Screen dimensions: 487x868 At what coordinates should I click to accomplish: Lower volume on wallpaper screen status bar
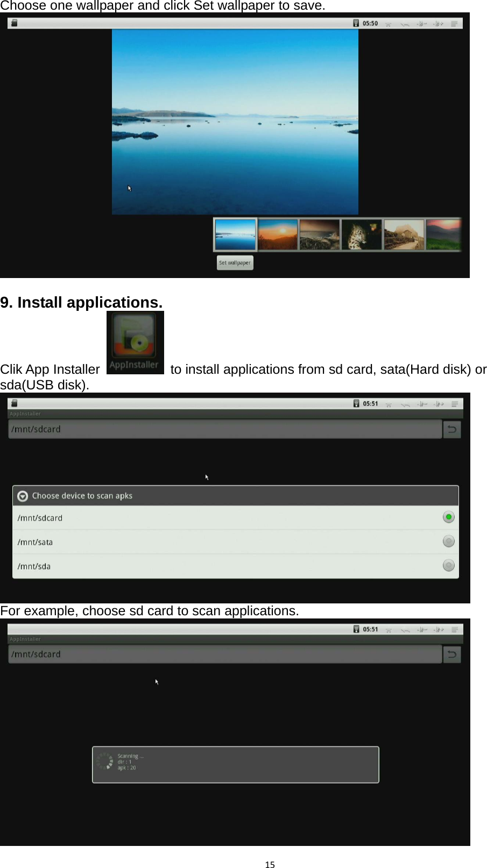tap(422, 24)
